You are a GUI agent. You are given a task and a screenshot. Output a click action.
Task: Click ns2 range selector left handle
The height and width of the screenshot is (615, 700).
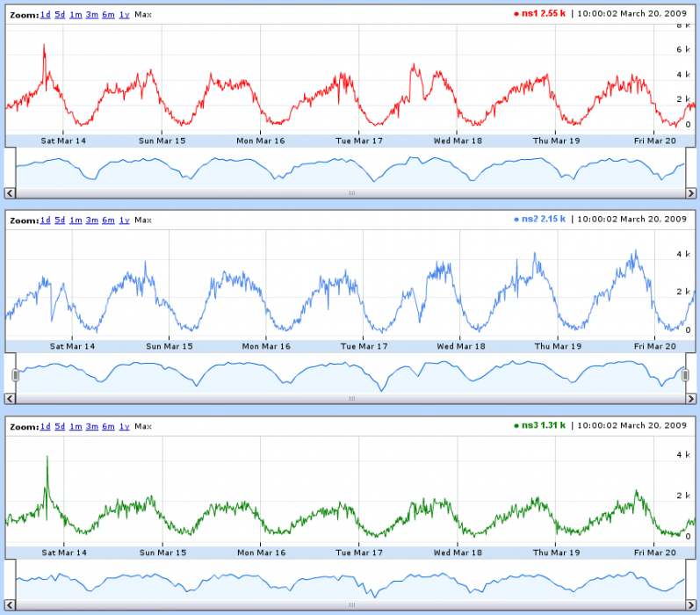click(x=15, y=375)
